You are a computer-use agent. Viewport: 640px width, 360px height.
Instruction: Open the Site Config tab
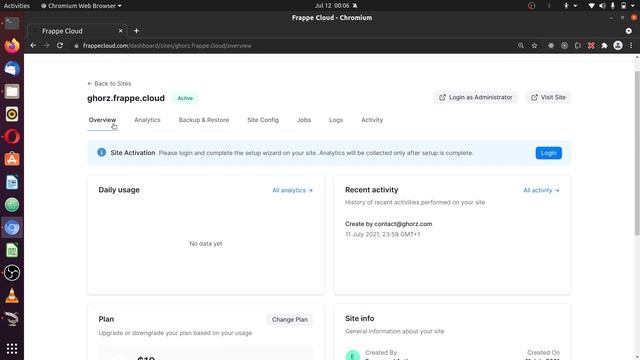tap(263, 120)
